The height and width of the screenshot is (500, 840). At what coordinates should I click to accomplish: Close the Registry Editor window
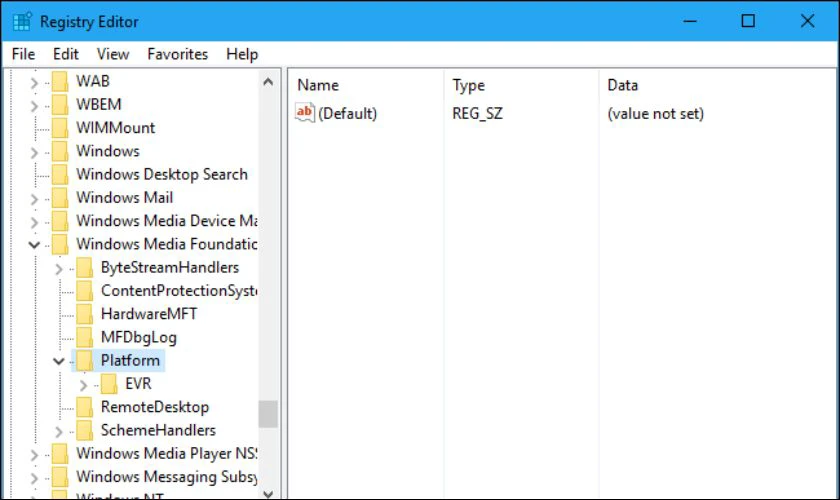click(807, 21)
